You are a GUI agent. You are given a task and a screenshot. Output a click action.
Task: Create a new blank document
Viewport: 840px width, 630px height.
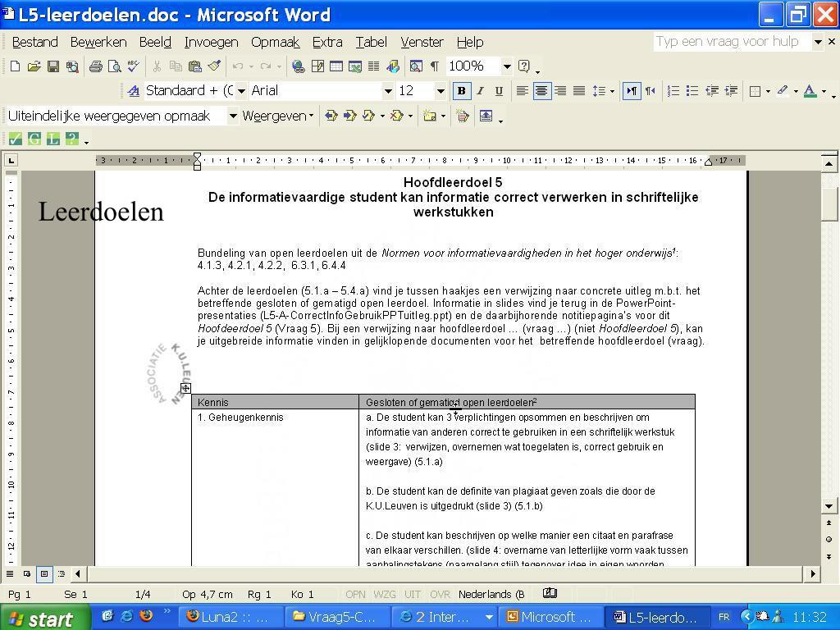click(x=15, y=66)
